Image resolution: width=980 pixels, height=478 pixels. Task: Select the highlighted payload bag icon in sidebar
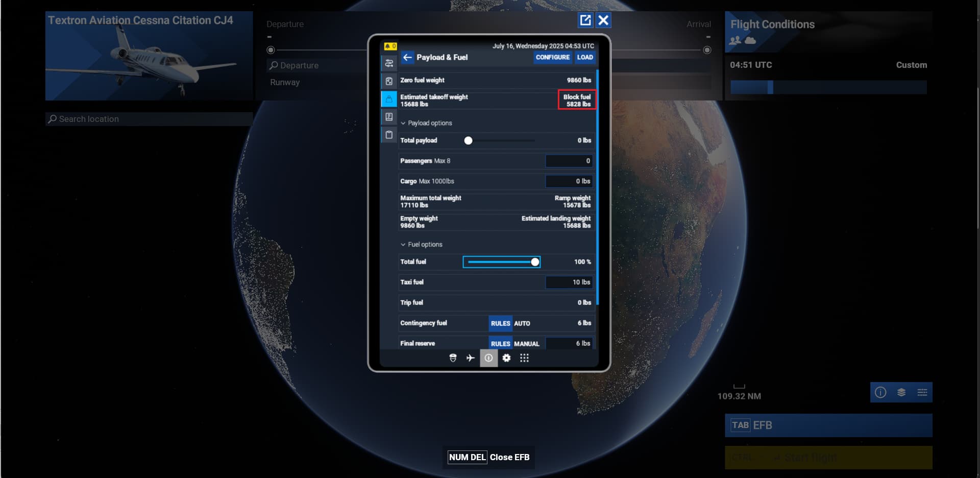pos(389,99)
